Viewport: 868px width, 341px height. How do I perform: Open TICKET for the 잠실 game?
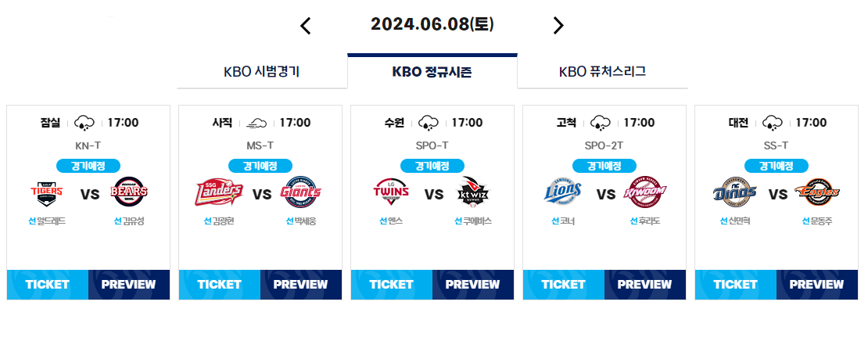tap(48, 285)
